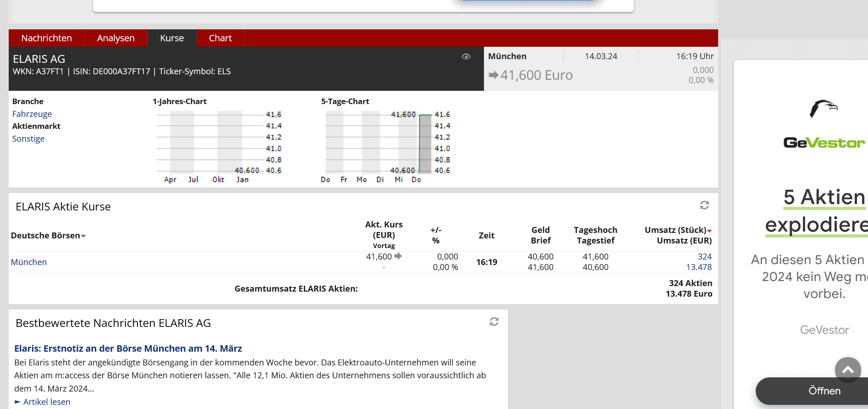Image resolution: width=868 pixels, height=409 pixels.
Task: Click the trend arrow in the München row
Action: coord(398,256)
